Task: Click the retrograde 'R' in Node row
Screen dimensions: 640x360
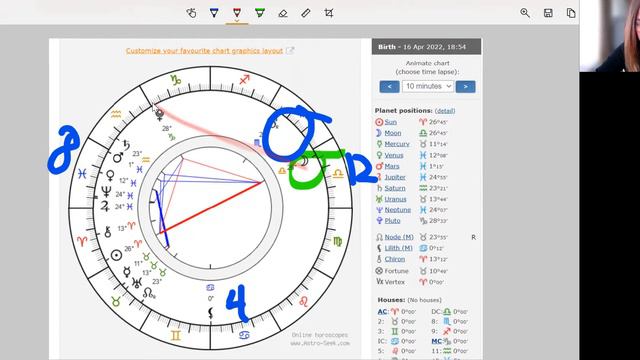Action: coord(473,237)
